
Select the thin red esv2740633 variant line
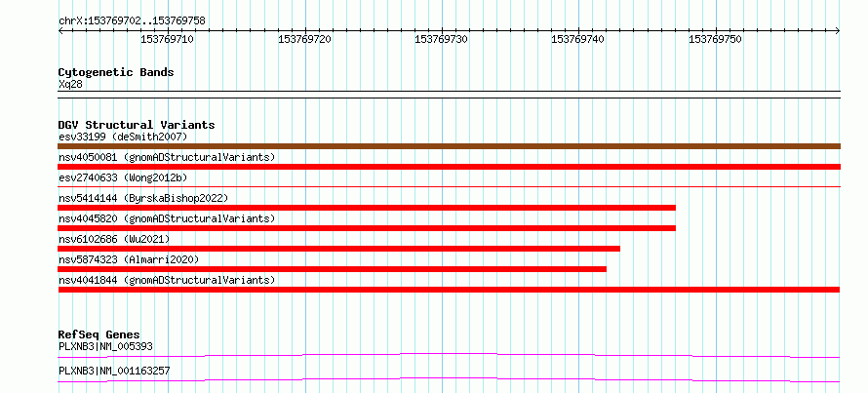(449, 186)
